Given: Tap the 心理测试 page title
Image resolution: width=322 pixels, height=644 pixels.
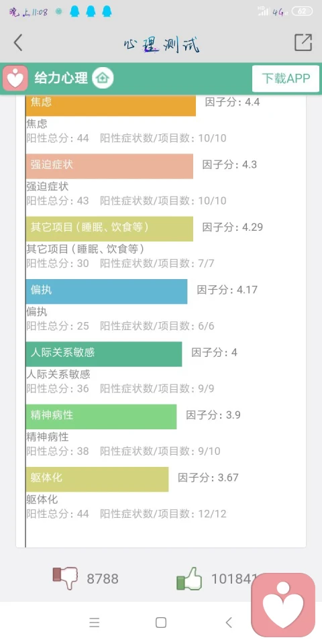Looking at the screenshot, I should tap(162, 44).
